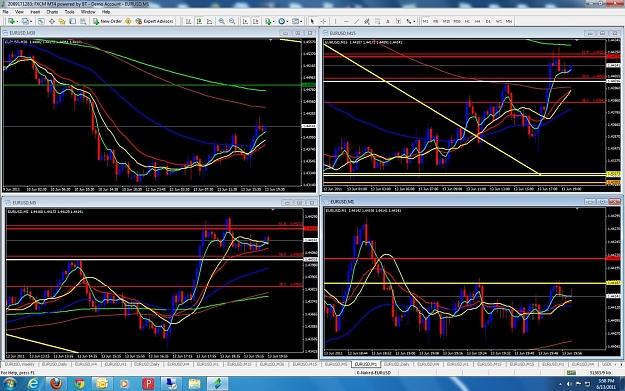The width and height of the screenshot is (625, 391).
Task: Zoom out on the chart
Action: [x=232, y=21]
